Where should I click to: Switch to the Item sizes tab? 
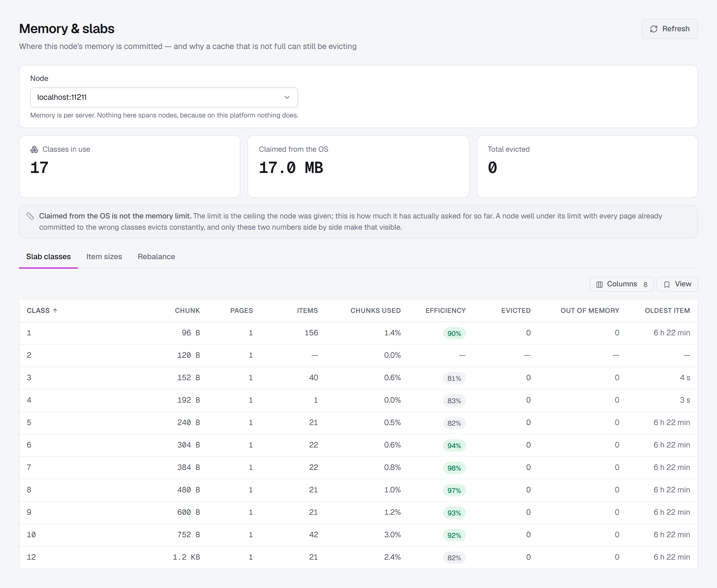click(x=104, y=257)
